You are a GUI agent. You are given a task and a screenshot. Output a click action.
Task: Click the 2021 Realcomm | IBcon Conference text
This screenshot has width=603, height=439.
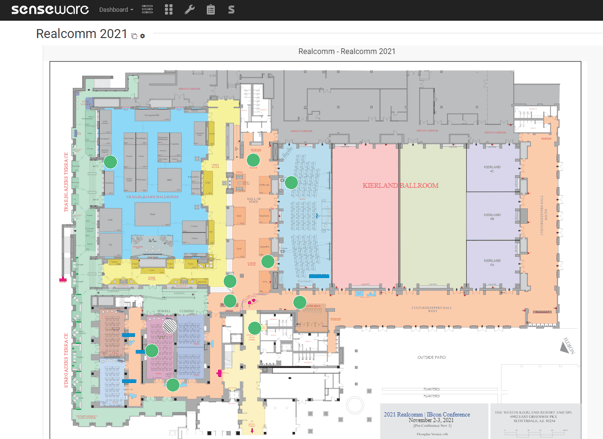point(427,414)
